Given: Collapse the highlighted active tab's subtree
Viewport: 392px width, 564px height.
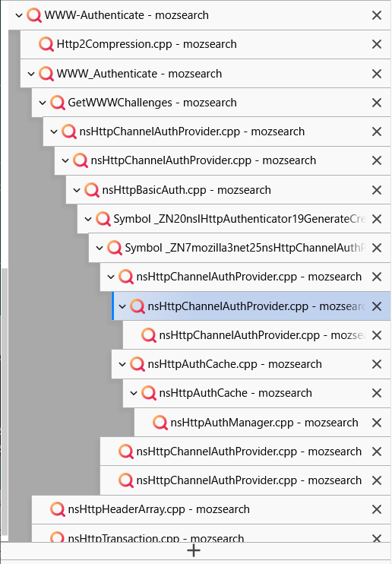Looking at the screenshot, I should click(x=122, y=306).
